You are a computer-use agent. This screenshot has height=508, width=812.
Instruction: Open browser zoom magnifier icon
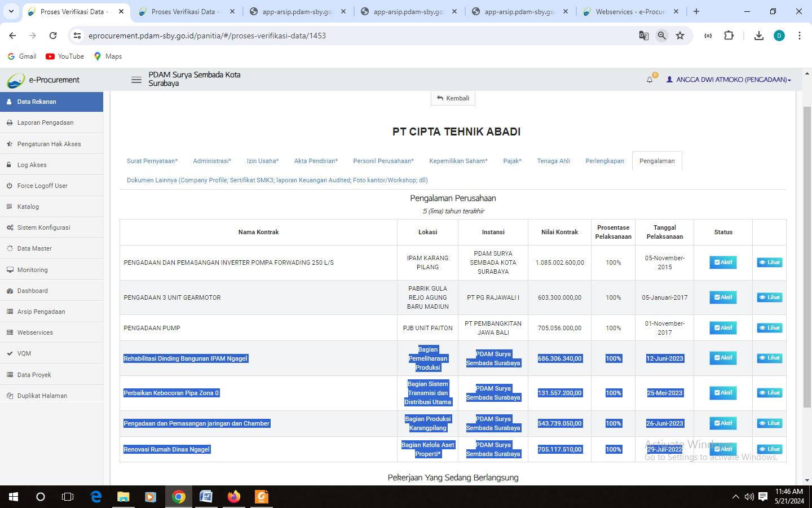click(662, 36)
